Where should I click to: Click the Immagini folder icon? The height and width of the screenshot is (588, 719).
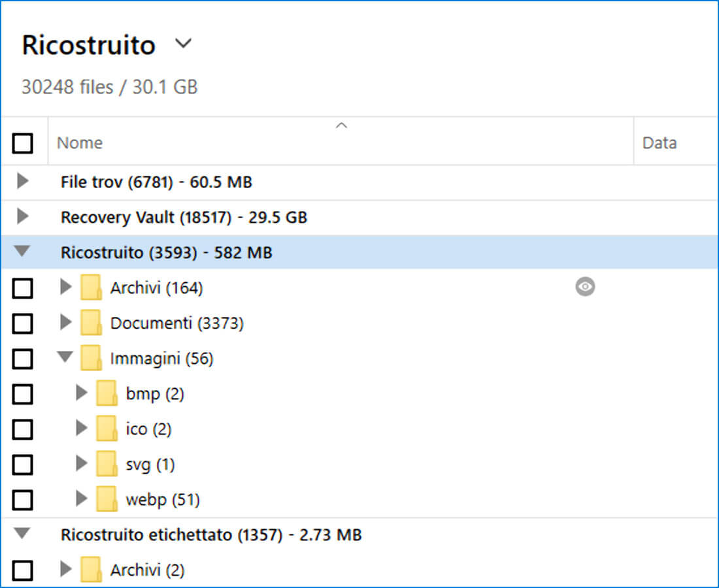tap(90, 358)
